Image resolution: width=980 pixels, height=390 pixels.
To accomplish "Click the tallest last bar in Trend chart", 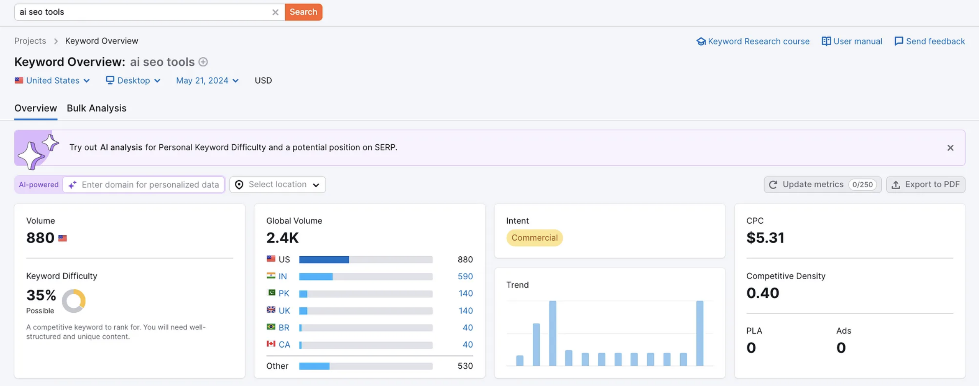I will pyautogui.click(x=699, y=333).
